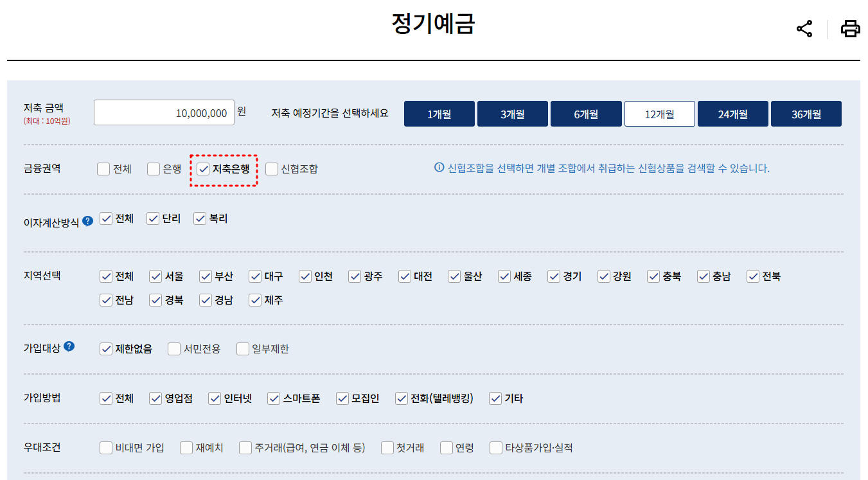Screen dimensions: 868x480
Task: Check the 신협조합 checkbox
Action: pos(272,169)
